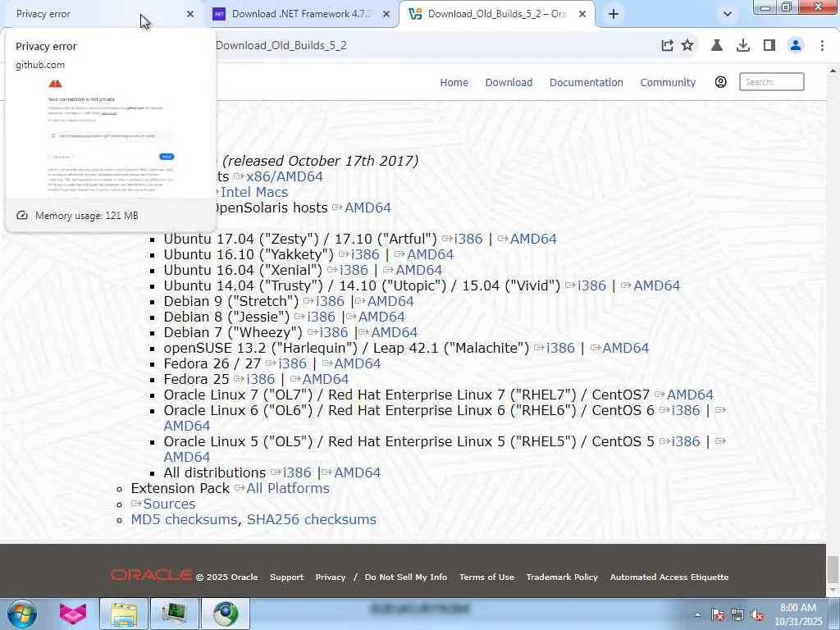The image size is (840, 630).
Task: Download Fedora 25 i386 package
Action: (x=260, y=379)
